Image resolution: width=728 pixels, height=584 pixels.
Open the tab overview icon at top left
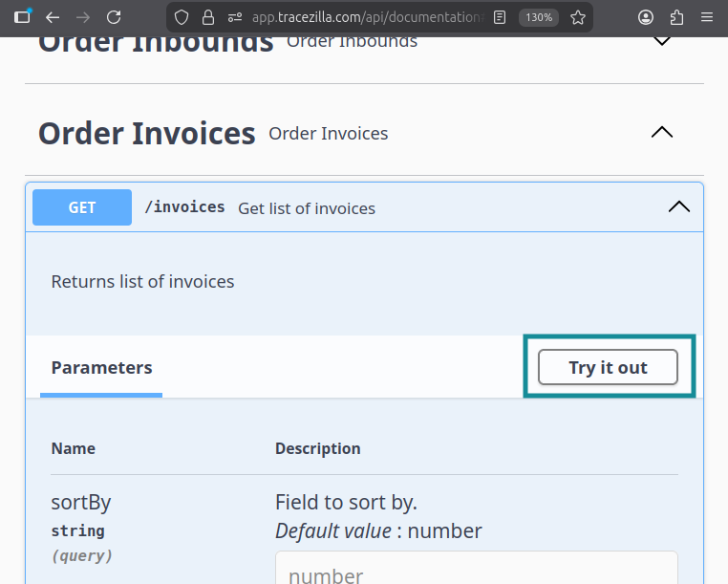[x=22, y=17]
